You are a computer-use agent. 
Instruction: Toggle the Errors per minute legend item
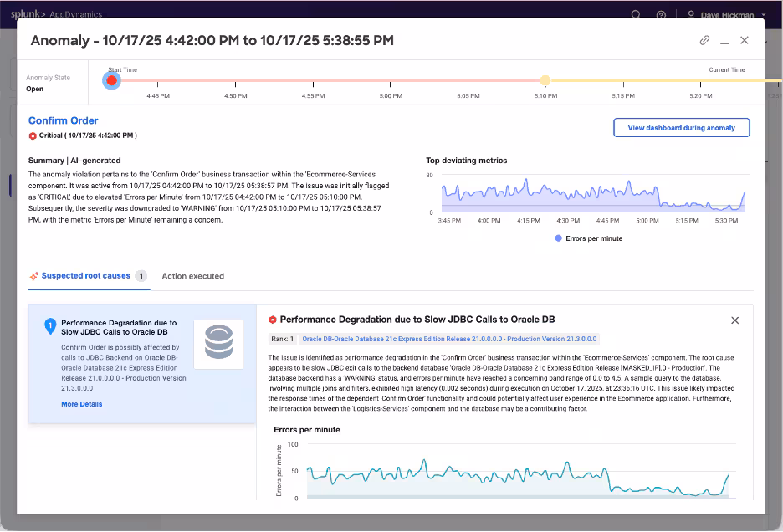click(588, 238)
